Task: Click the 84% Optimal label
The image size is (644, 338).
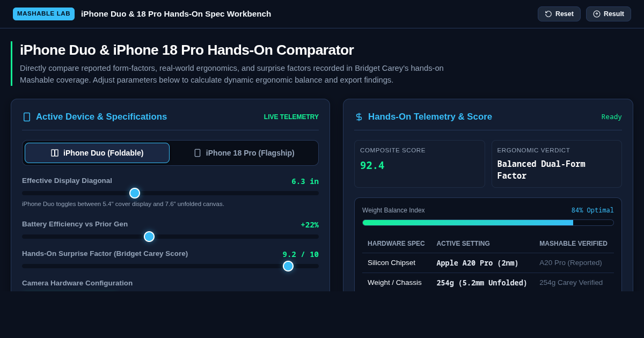Action: 592,210
